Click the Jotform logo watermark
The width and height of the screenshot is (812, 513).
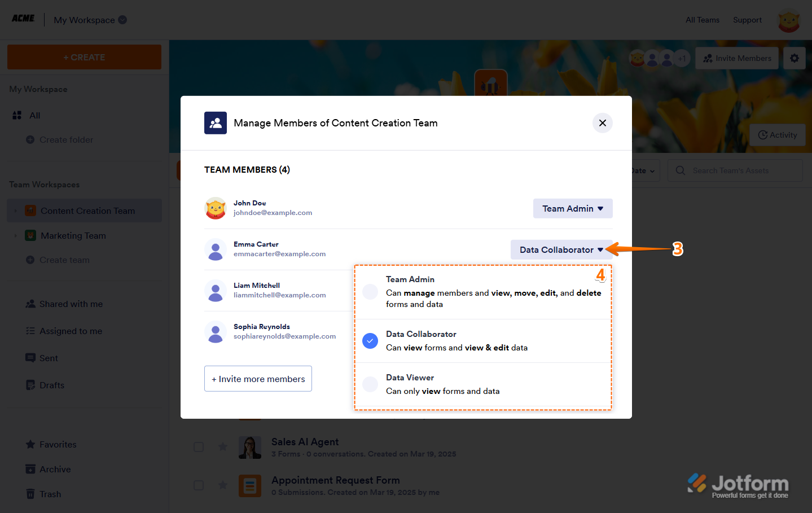738,485
